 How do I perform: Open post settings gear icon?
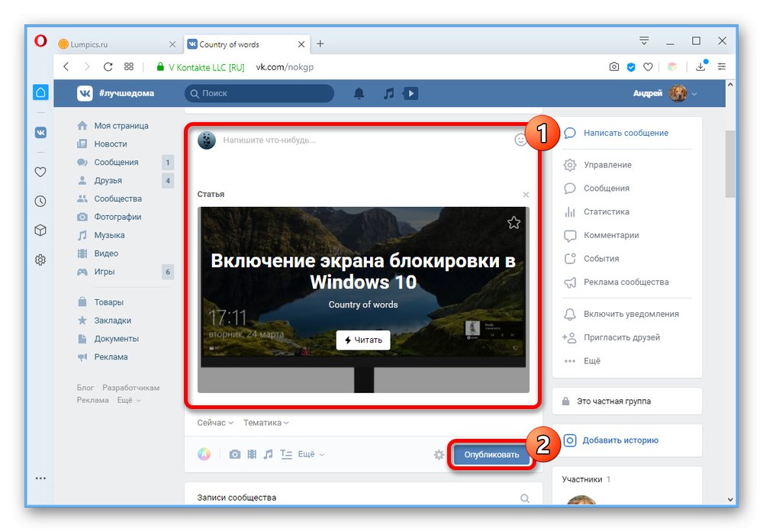tap(439, 455)
